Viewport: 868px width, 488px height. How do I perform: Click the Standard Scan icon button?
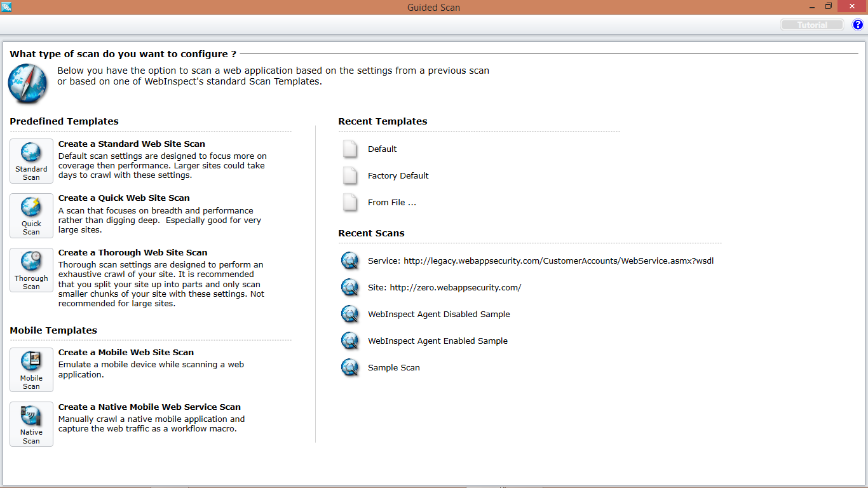point(31,161)
